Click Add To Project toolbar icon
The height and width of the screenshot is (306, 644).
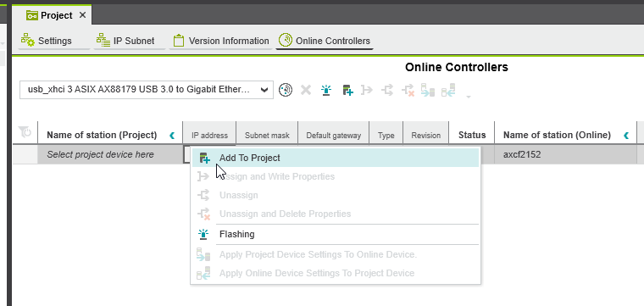[347, 90]
